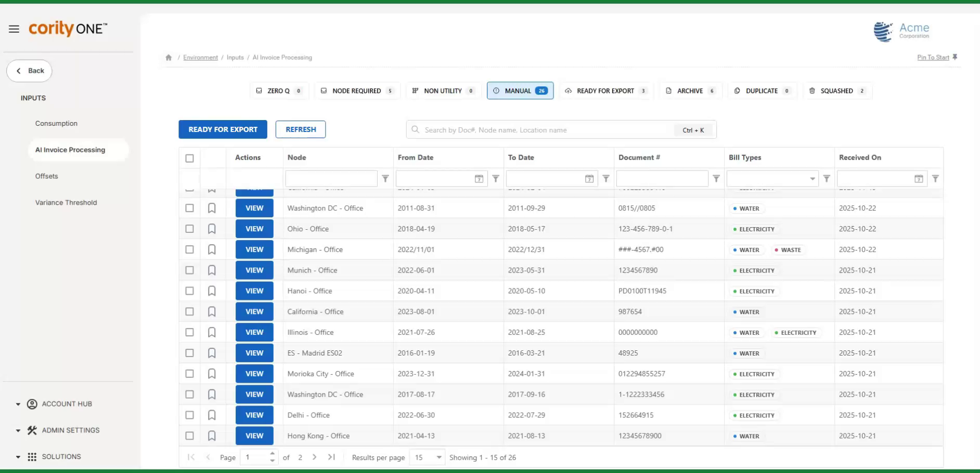980x473 pixels.
Task: Click the READY FOR EXPORT button
Action: click(x=222, y=129)
